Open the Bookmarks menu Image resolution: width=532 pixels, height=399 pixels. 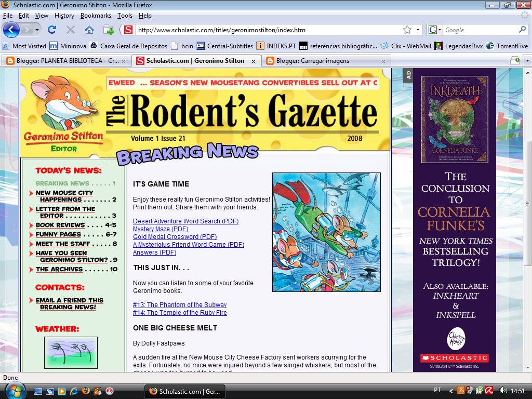[96, 16]
